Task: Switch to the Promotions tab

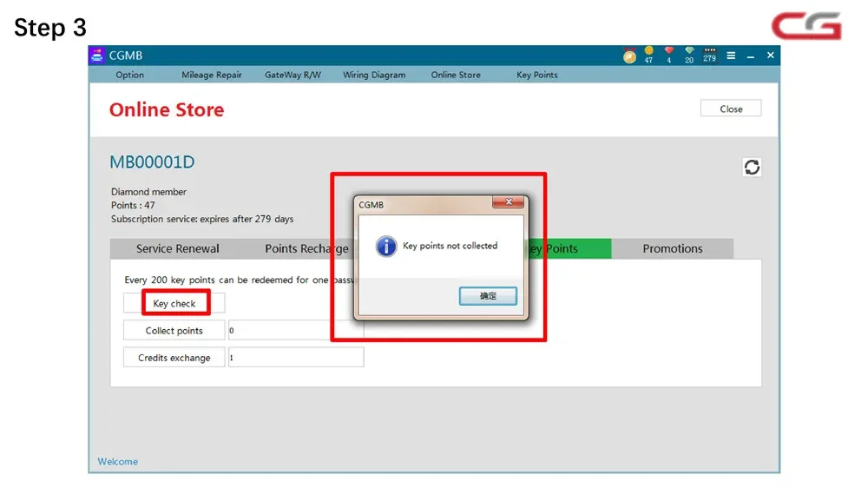Action: [673, 248]
